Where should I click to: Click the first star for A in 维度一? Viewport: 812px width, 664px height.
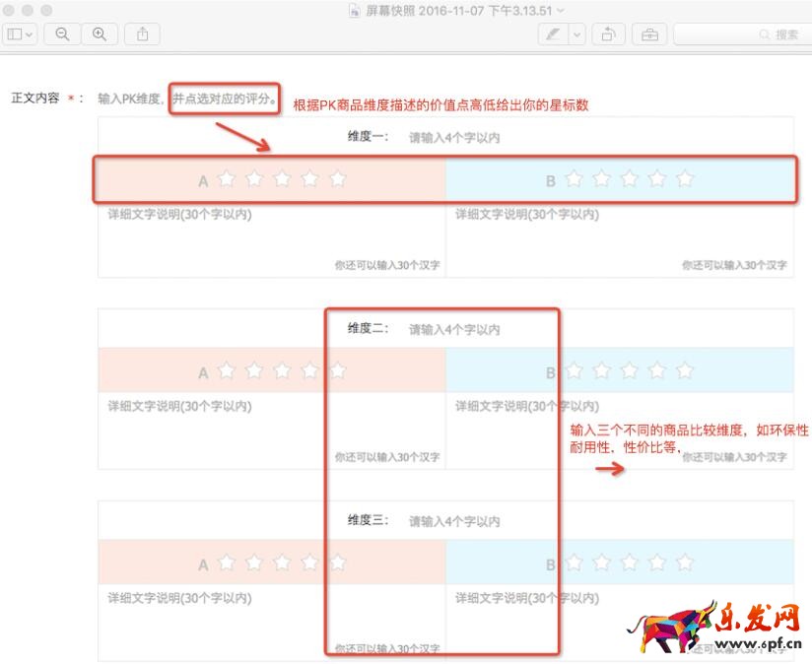tap(227, 179)
